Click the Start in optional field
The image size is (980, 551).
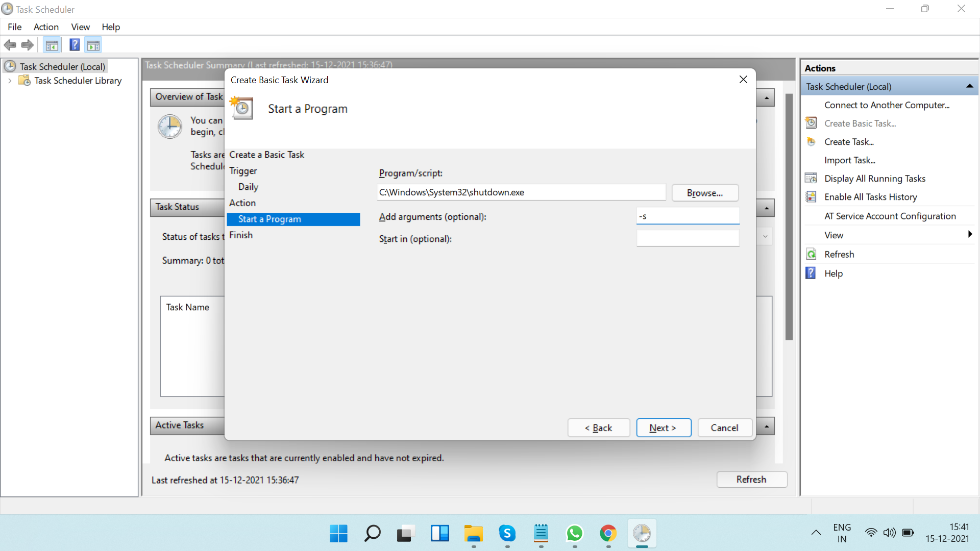(688, 238)
